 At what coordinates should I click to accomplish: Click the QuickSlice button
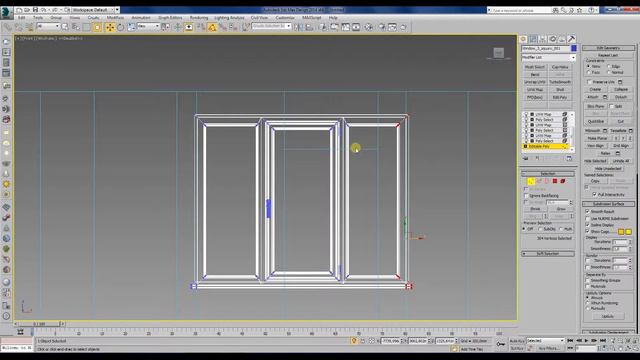click(x=596, y=122)
